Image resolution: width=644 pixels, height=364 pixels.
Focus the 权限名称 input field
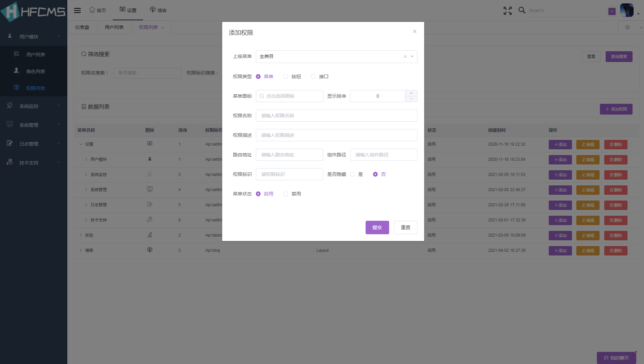(x=337, y=116)
